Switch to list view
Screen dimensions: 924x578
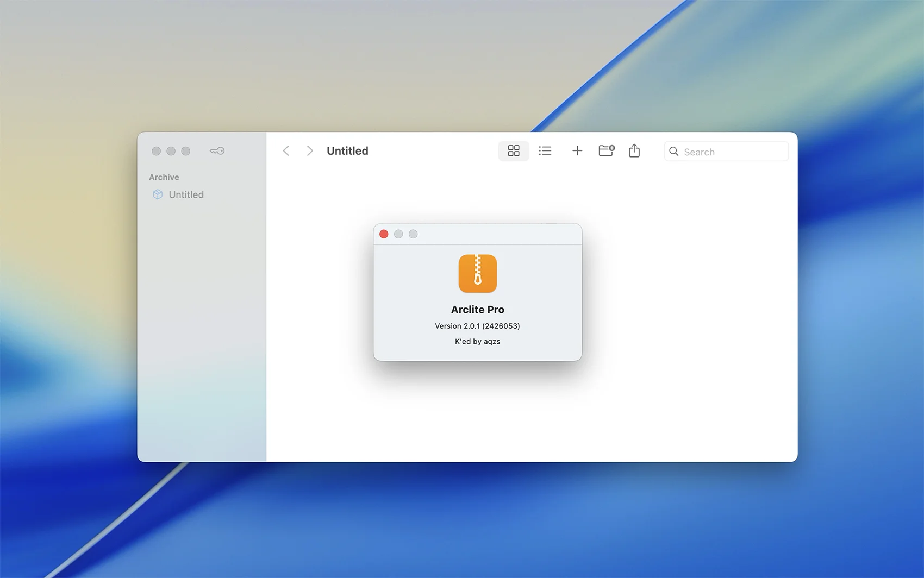pos(545,151)
